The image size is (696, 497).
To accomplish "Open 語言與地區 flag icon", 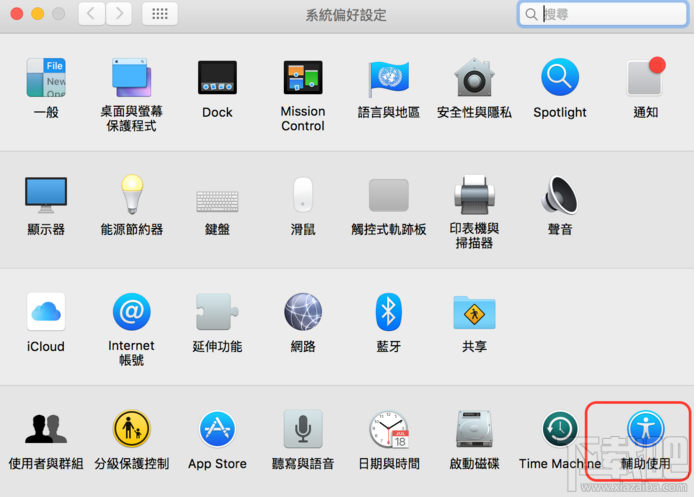I will coord(388,78).
